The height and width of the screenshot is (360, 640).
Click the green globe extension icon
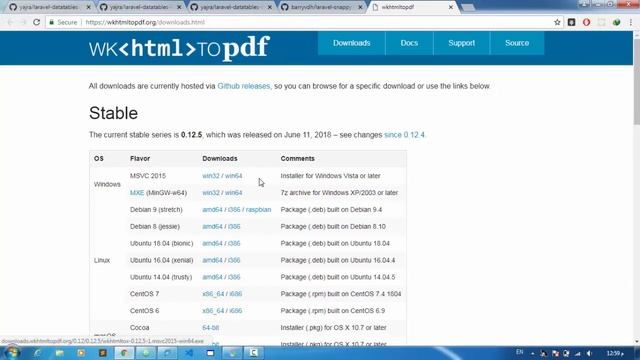616,22
